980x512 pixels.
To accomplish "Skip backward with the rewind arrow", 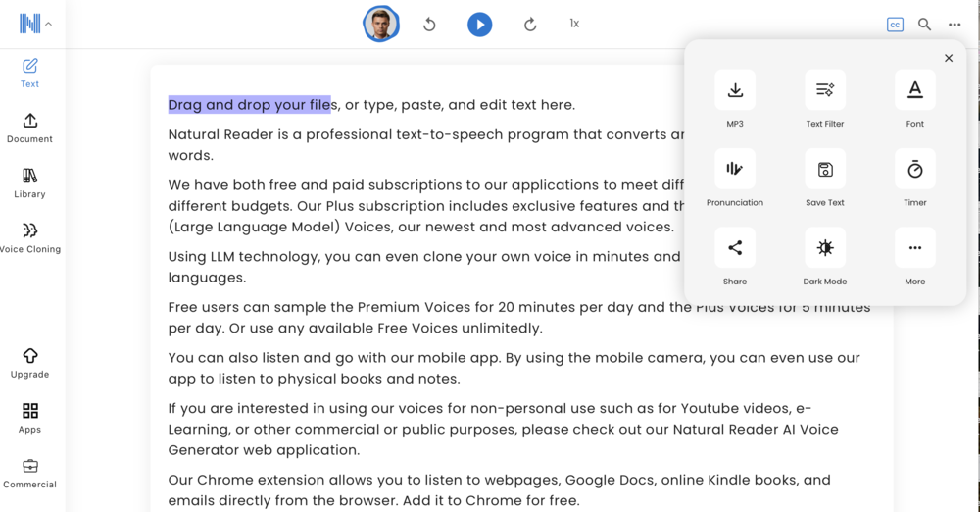I will click(x=429, y=25).
